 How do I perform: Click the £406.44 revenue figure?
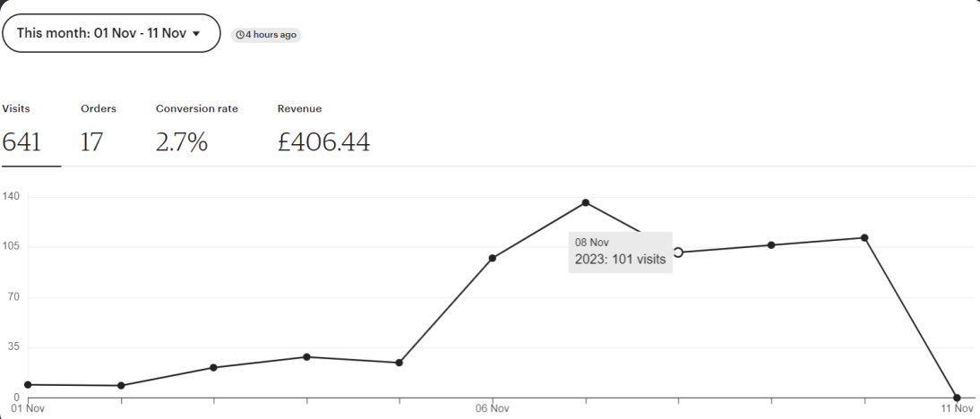[x=323, y=142]
